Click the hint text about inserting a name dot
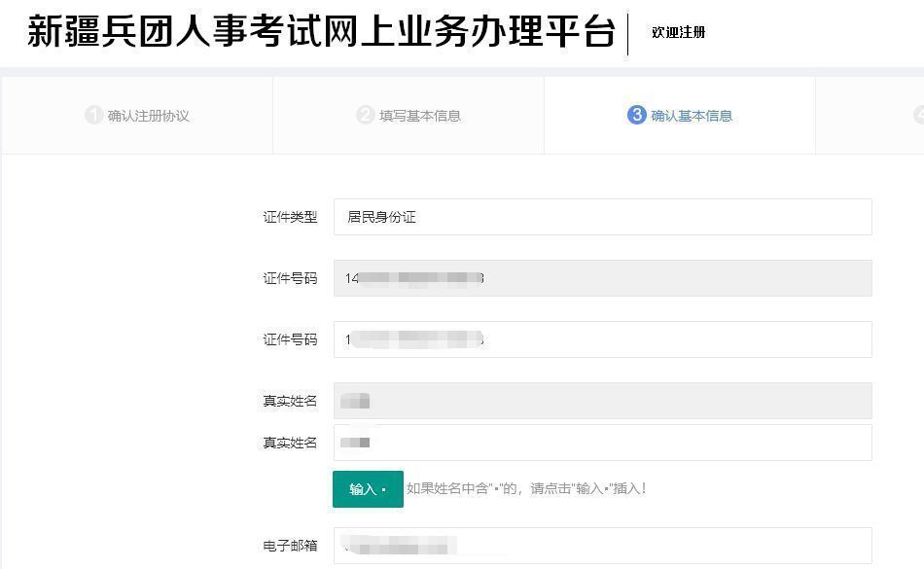This screenshot has height=569, width=924. 526,488
